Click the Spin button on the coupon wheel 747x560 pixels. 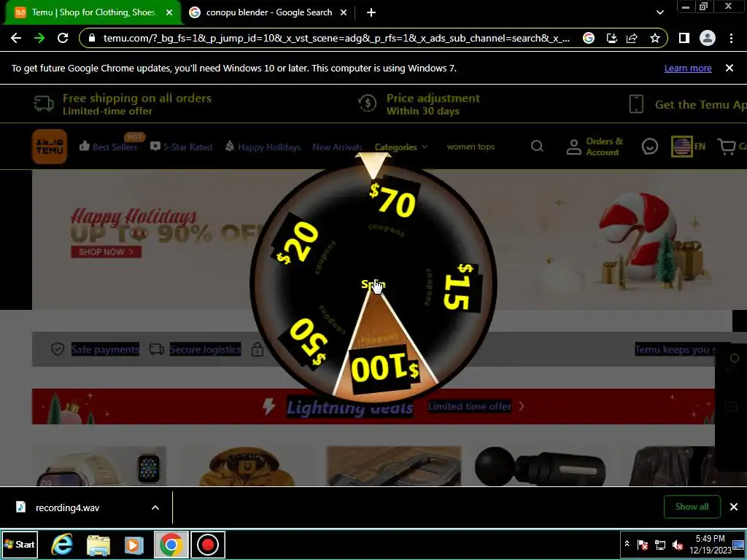point(373,285)
